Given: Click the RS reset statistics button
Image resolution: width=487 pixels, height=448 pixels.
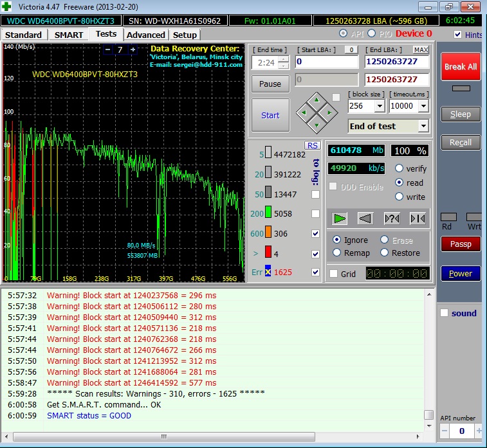Looking at the screenshot, I should 313,145.
